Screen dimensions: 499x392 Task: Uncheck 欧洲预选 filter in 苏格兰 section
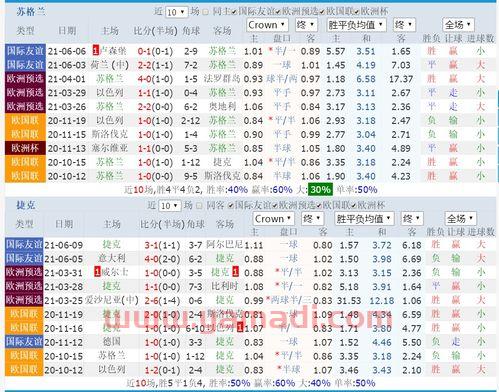(278, 12)
